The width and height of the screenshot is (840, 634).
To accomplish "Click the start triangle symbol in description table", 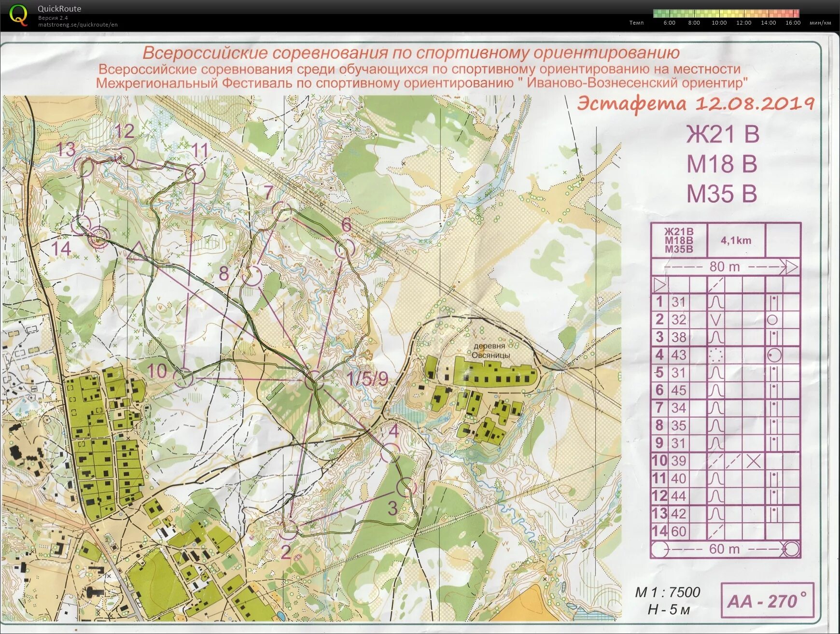I will (x=659, y=284).
